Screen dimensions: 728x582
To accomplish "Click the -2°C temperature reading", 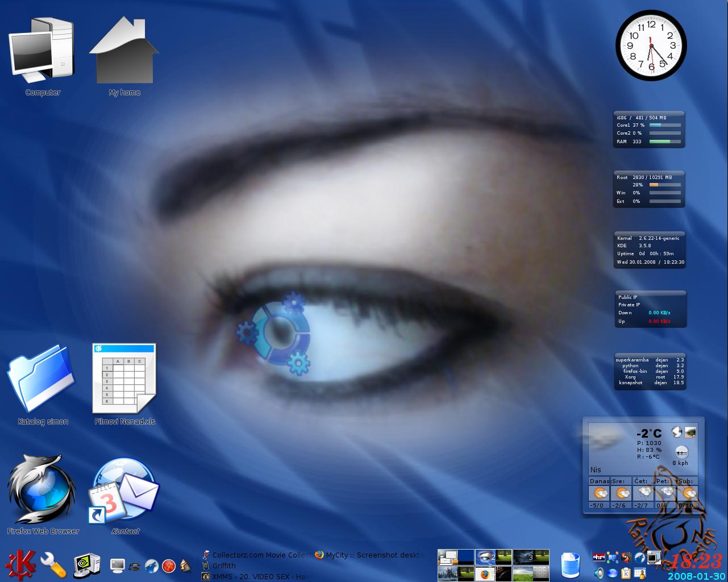I will pos(648,434).
